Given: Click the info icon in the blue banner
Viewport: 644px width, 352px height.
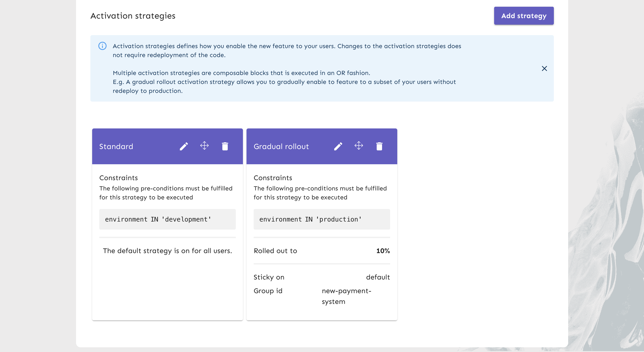Looking at the screenshot, I should pyautogui.click(x=102, y=46).
